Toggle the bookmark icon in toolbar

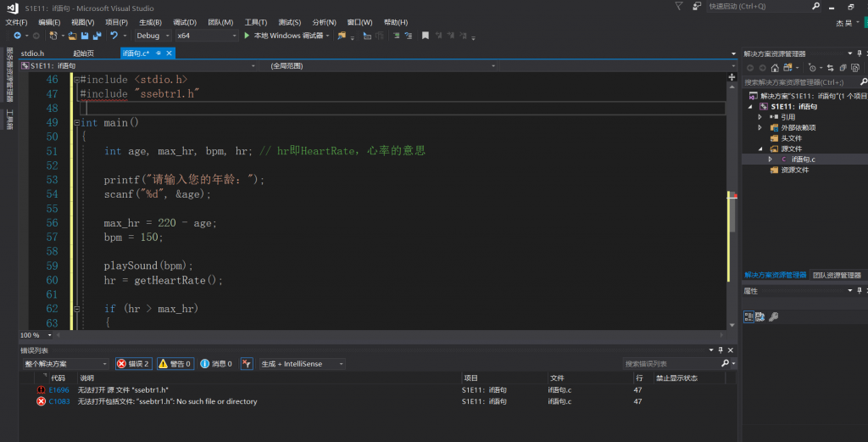tap(426, 36)
